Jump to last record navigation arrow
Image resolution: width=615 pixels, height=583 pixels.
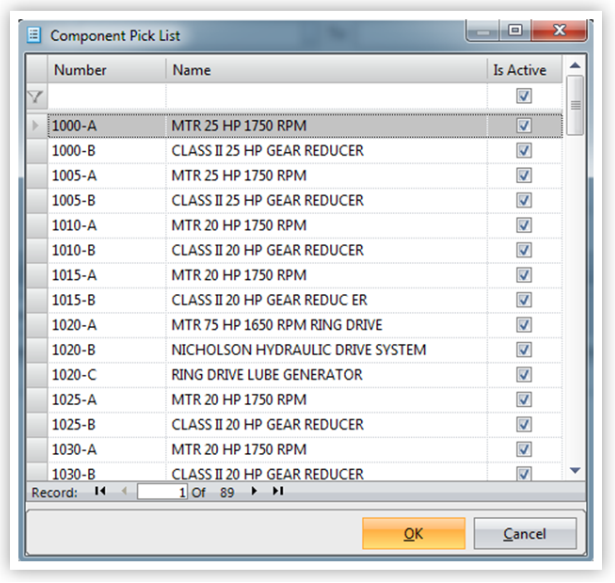[x=278, y=492]
